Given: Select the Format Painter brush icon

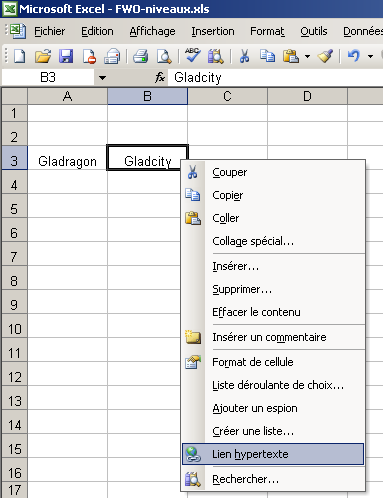Looking at the screenshot, I should pyautogui.click(x=325, y=56).
